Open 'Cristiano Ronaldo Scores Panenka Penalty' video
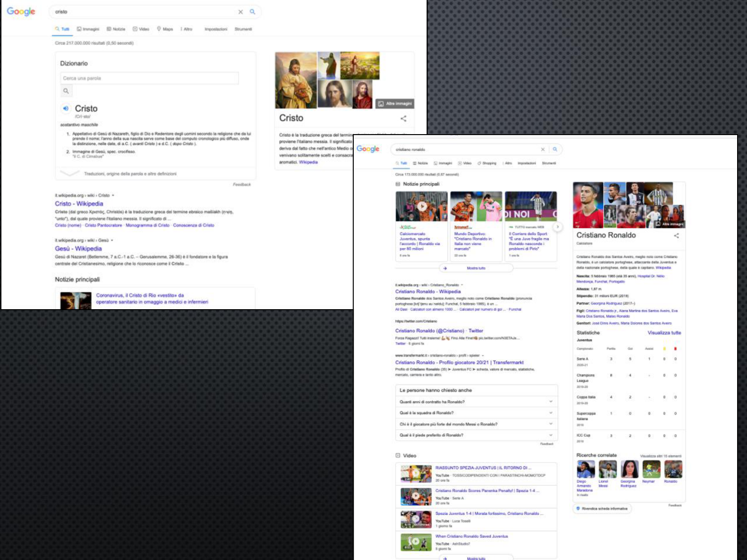This screenshot has height=560, width=747. coord(487,491)
